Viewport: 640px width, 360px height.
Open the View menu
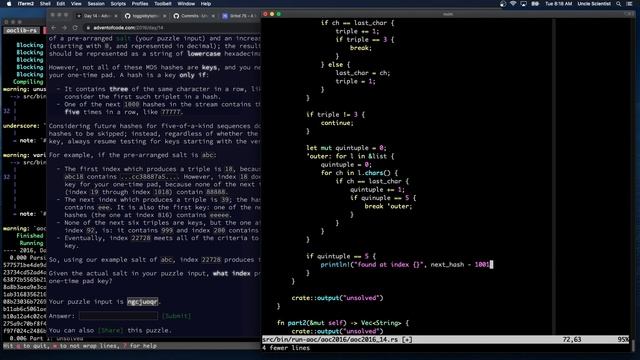pos(76,4)
